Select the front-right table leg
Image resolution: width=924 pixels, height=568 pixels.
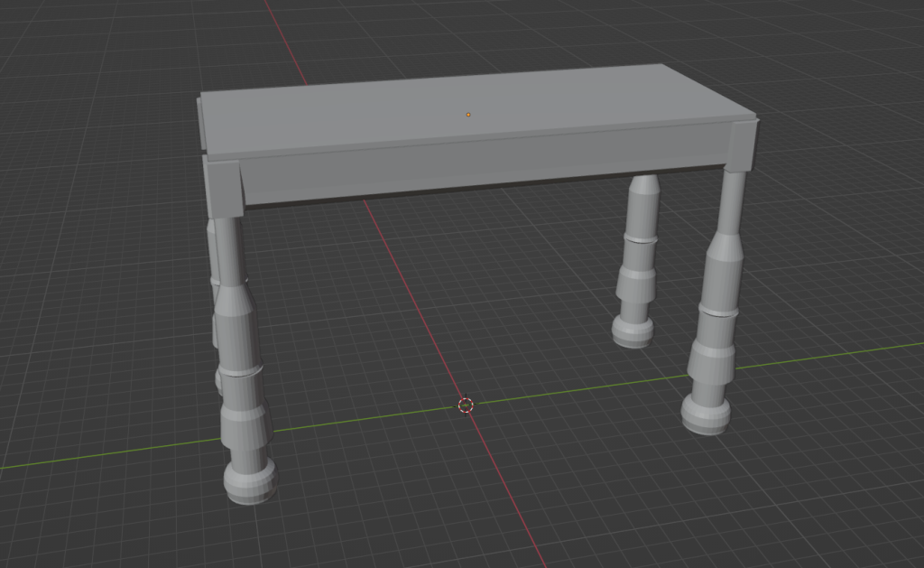[719, 307]
